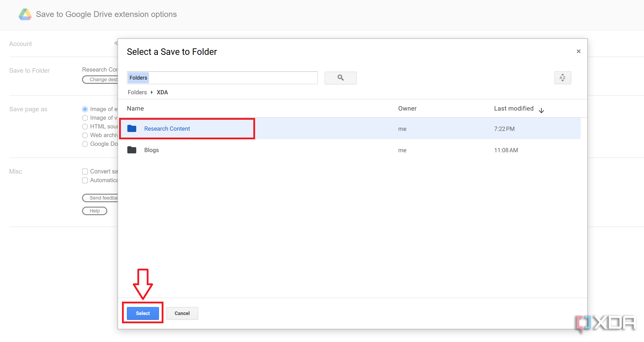Click the Help button
The image size is (644, 342).
coord(95,211)
